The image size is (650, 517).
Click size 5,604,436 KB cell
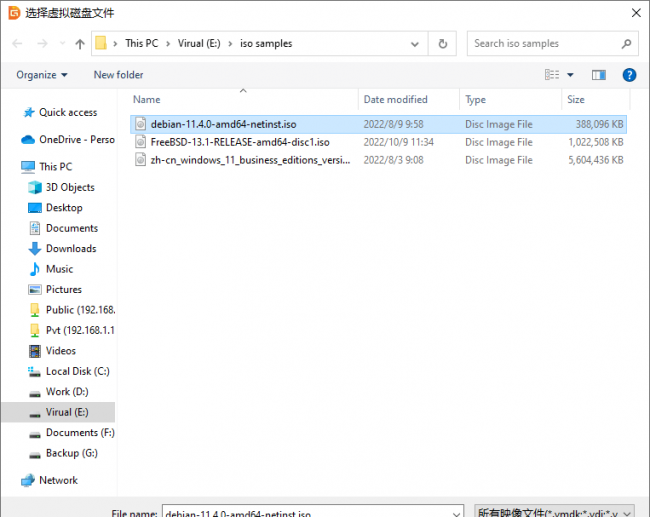596,160
